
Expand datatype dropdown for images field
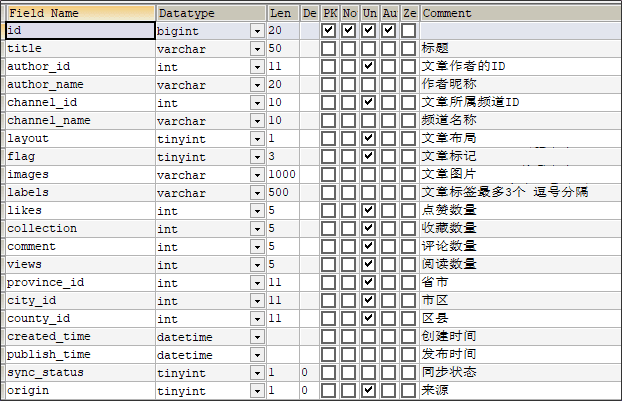pyautogui.click(x=257, y=175)
